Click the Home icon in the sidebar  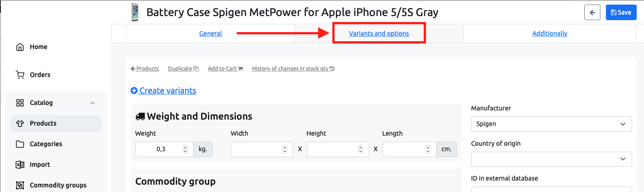pyautogui.click(x=20, y=47)
